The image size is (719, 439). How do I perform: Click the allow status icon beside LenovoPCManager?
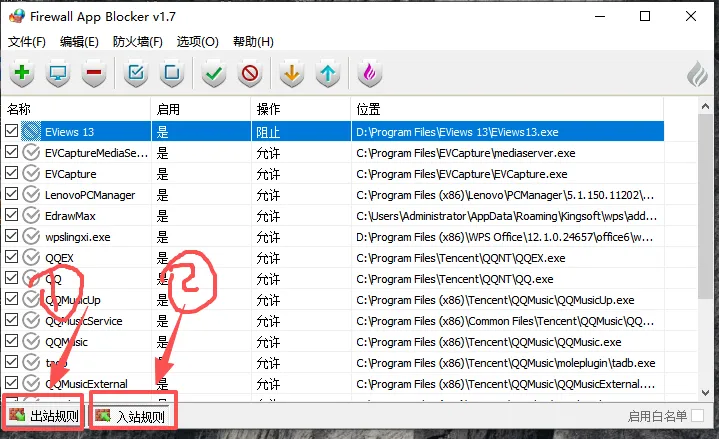[x=31, y=194]
